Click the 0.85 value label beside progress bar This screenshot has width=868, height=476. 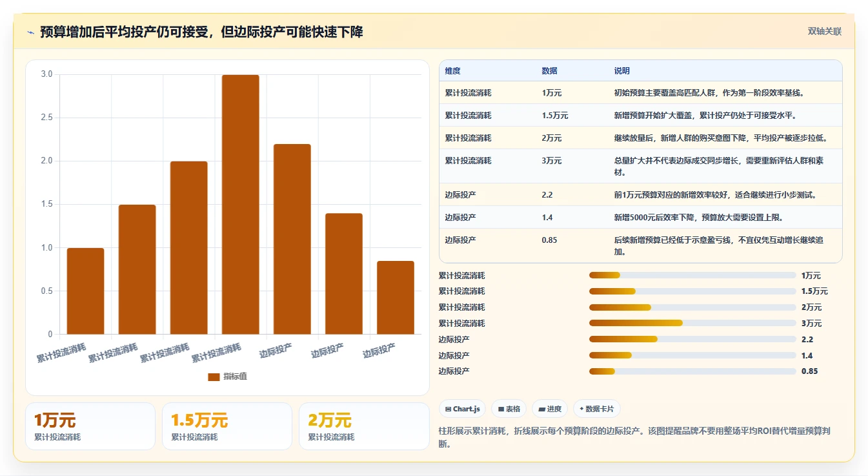coord(809,371)
